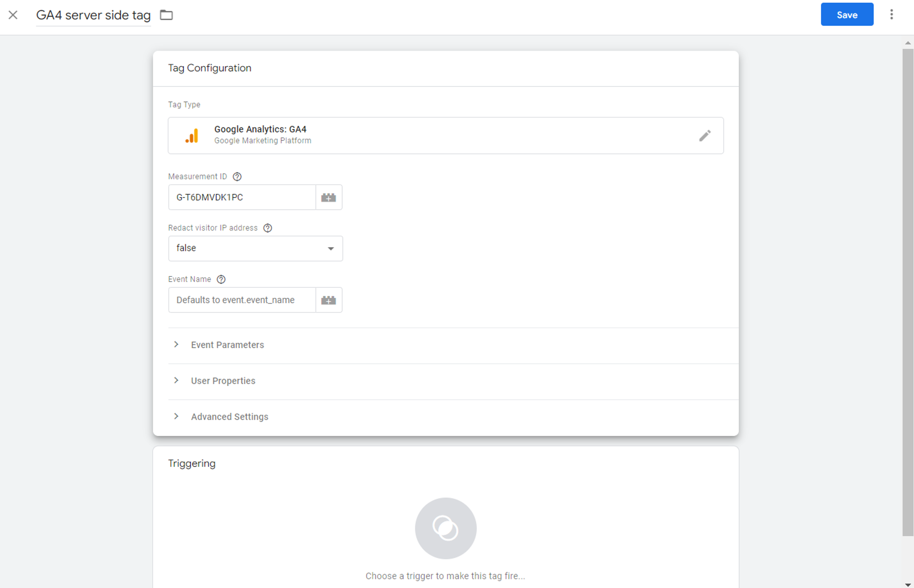Open the folder icon beside the tag name
The height and width of the screenshot is (588, 914).
166,15
